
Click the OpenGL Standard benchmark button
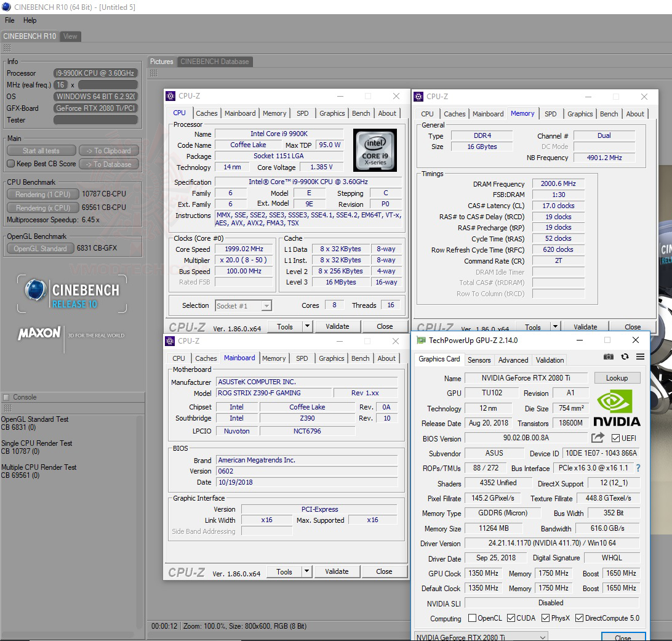point(40,248)
